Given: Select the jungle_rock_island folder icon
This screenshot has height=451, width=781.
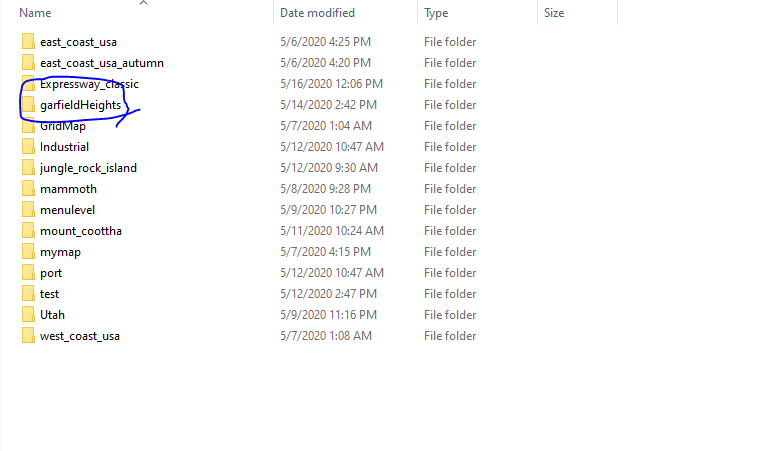Looking at the screenshot, I should tap(28, 168).
